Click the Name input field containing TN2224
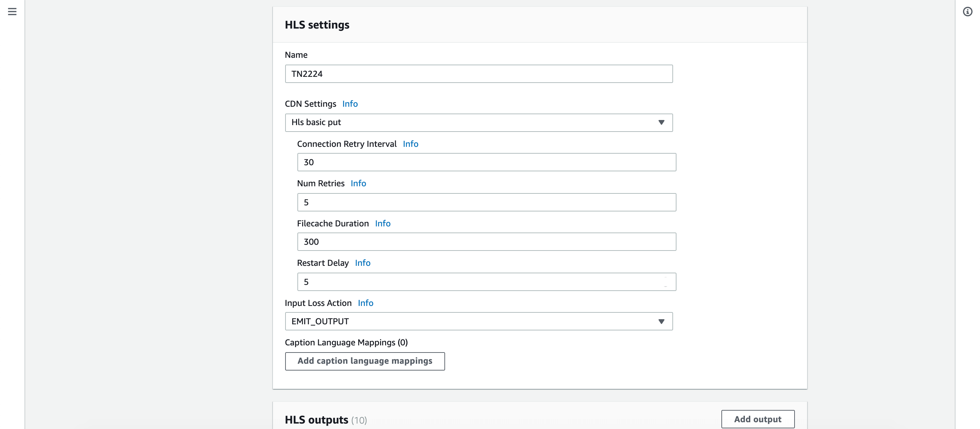 click(x=478, y=74)
